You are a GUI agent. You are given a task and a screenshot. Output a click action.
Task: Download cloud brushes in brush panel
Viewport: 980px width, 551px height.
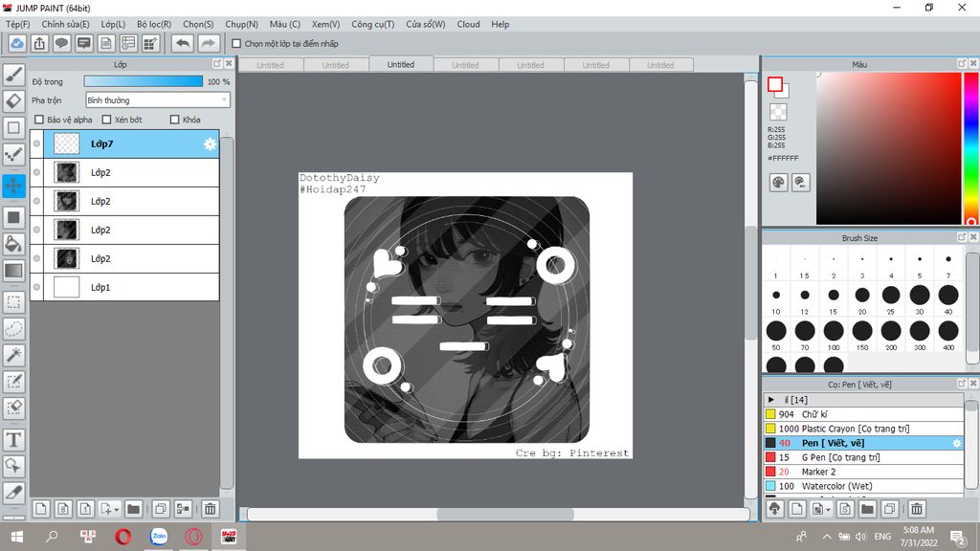[775, 509]
